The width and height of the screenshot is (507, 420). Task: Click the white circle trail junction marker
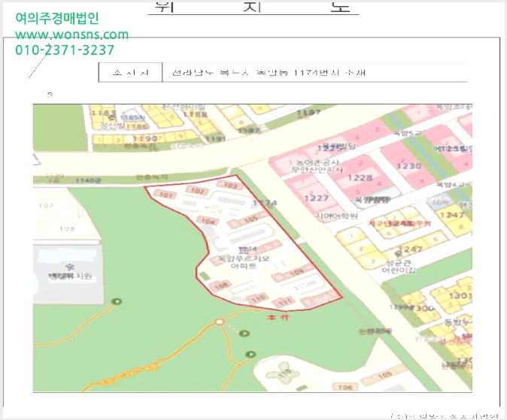(220, 322)
